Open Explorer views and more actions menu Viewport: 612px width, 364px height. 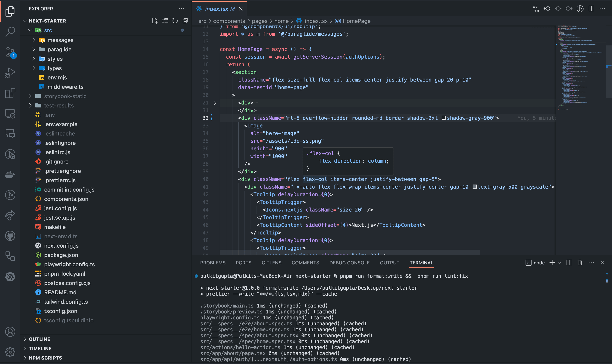point(181,9)
